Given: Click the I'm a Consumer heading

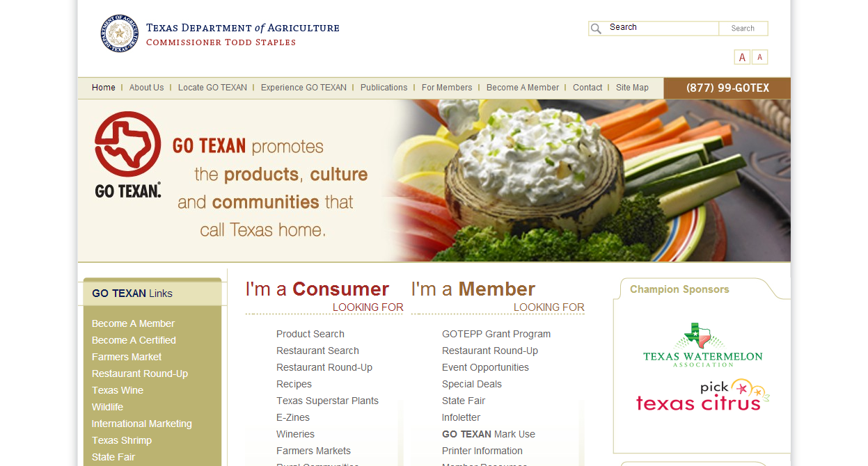Looking at the screenshot, I should [317, 289].
